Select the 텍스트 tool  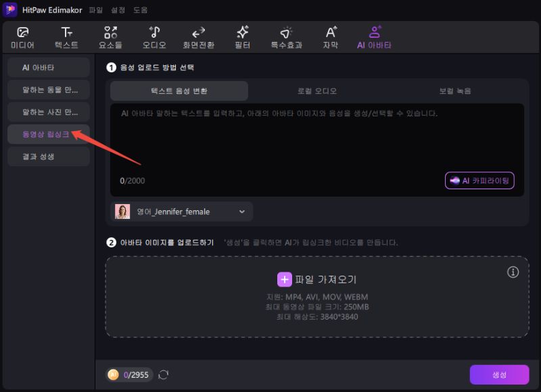pyautogui.click(x=67, y=36)
